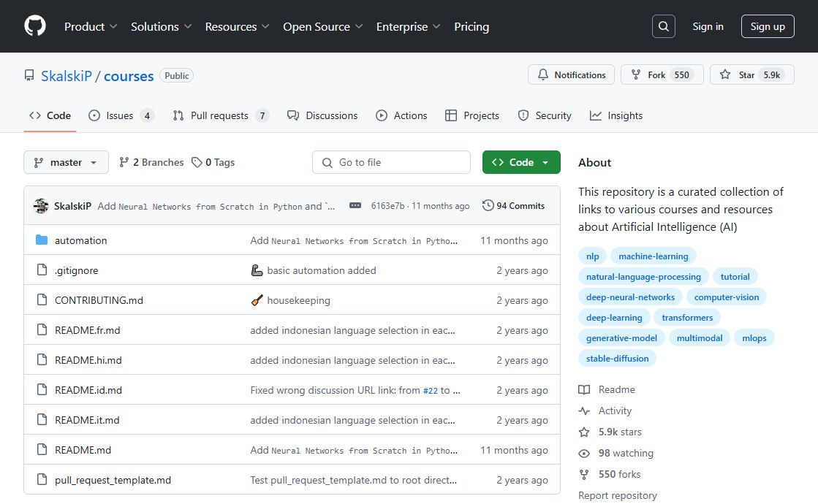This screenshot has height=504, width=818.
Task: Switch to the Pull requests tab
Action: (220, 115)
